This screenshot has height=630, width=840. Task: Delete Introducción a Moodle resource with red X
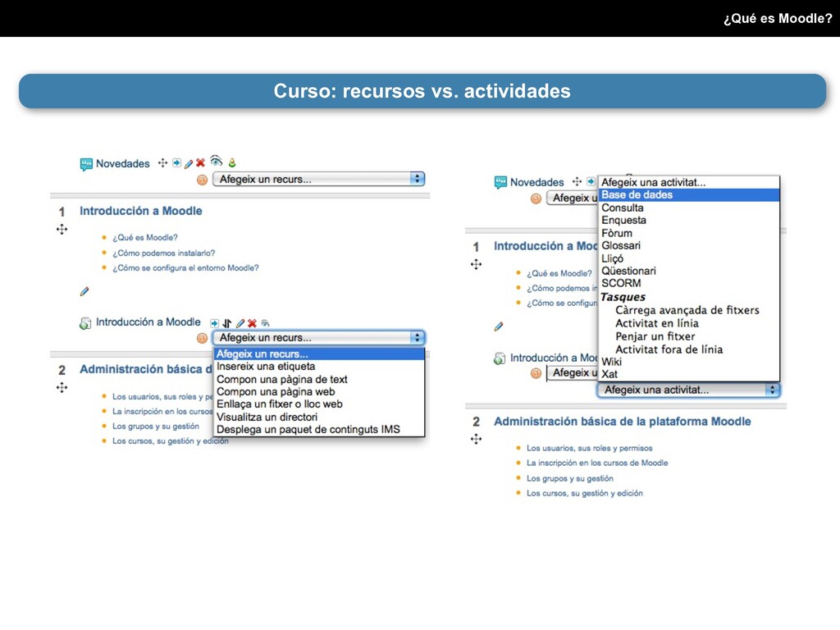253,323
